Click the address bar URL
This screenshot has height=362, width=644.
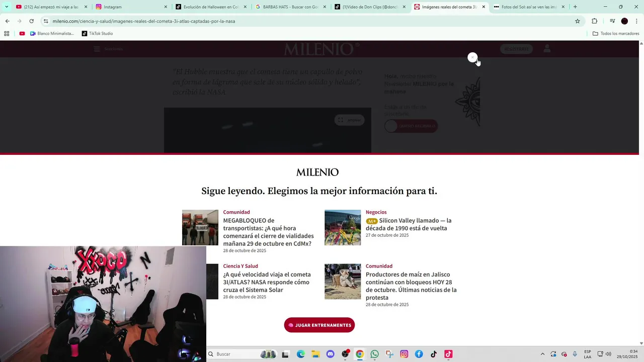(144, 21)
